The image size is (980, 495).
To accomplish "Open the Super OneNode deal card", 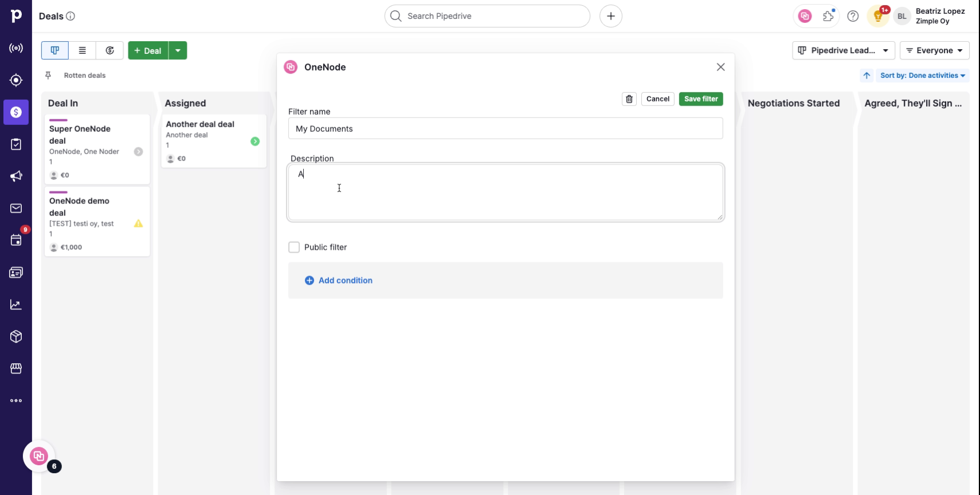I will [97, 149].
